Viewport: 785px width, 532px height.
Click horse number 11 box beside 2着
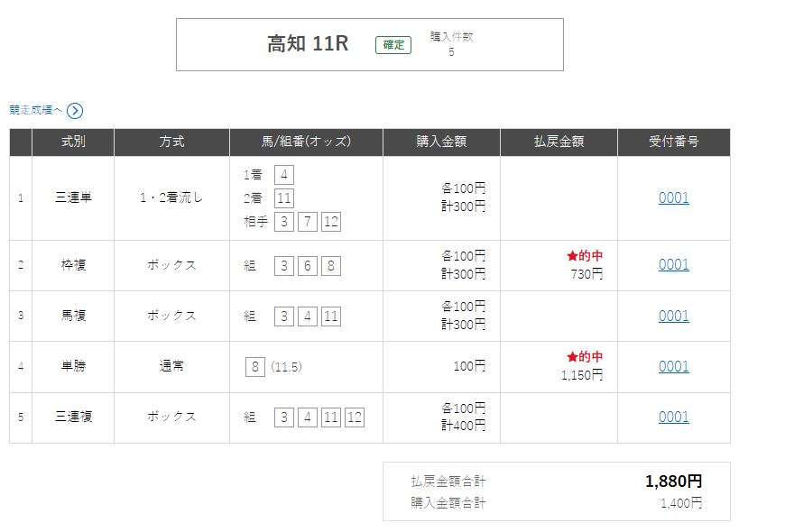[x=284, y=198]
